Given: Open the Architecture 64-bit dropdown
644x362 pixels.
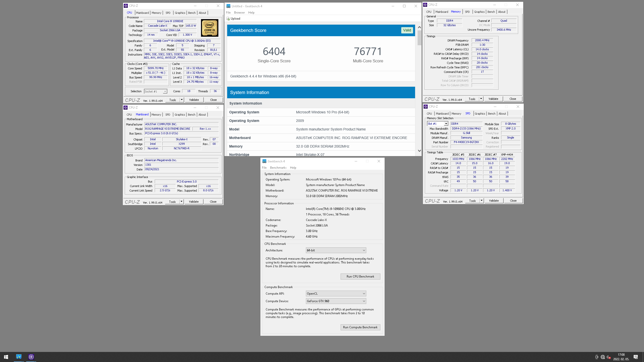Looking at the screenshot, I should (x=336, y=250).
